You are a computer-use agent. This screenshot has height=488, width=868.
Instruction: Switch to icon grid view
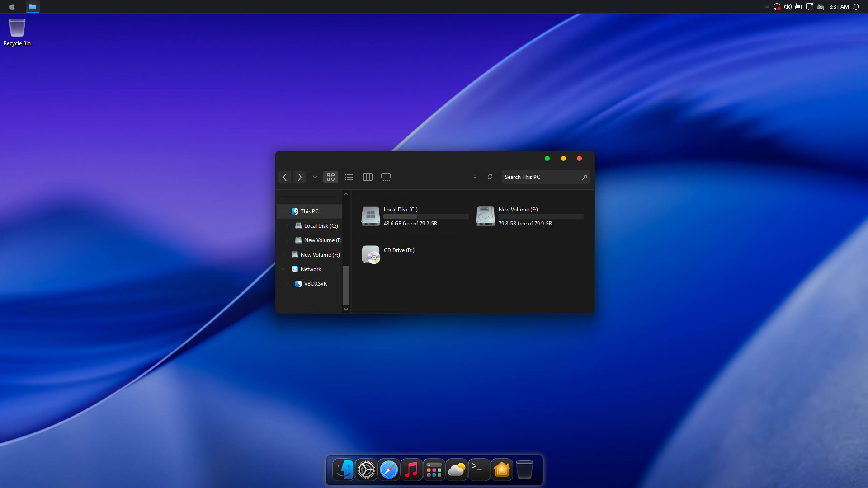coord(330,177)
